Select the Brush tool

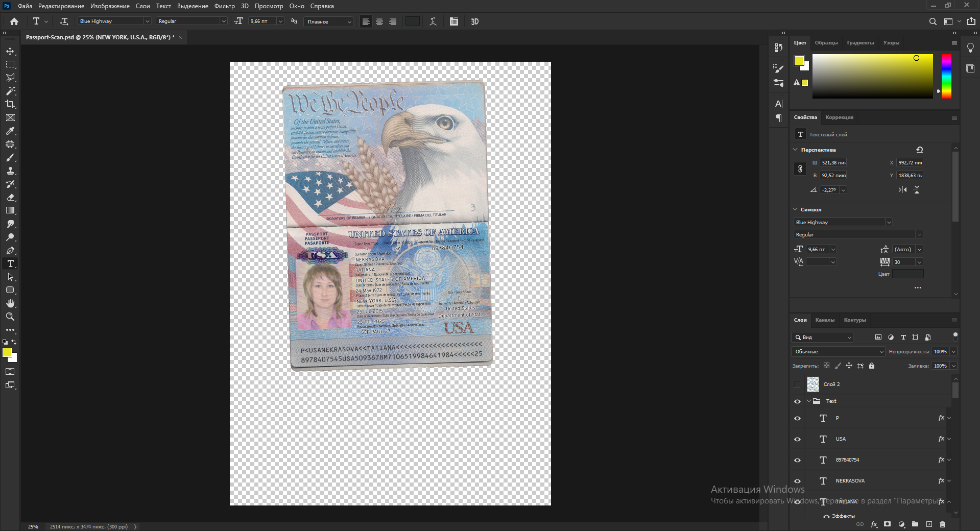tap(10, 158)
